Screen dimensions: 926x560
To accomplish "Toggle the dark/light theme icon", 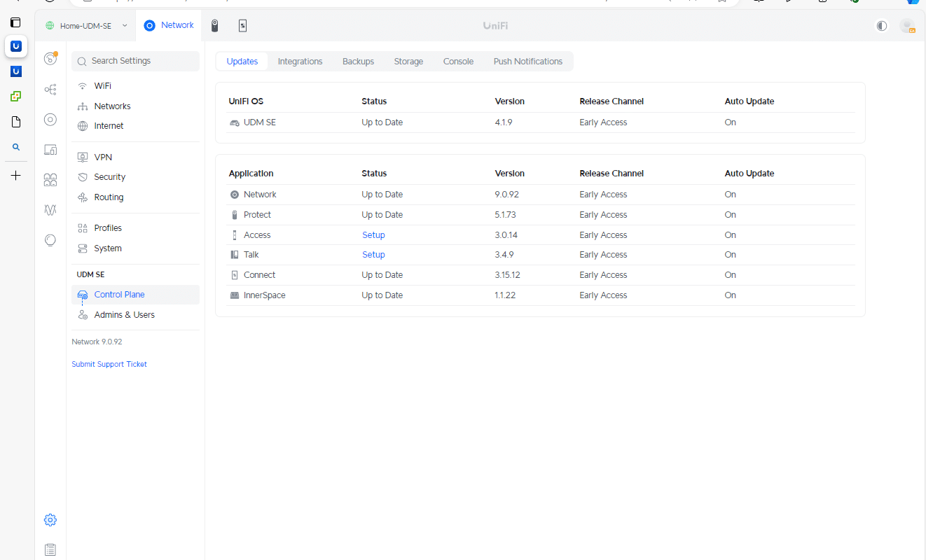I will tap(882, 26).
